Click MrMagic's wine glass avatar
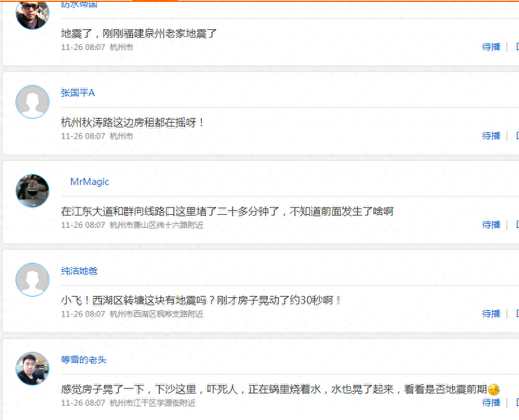The width and height of the screenshot is (519, 420). click(x=32, y=191)
